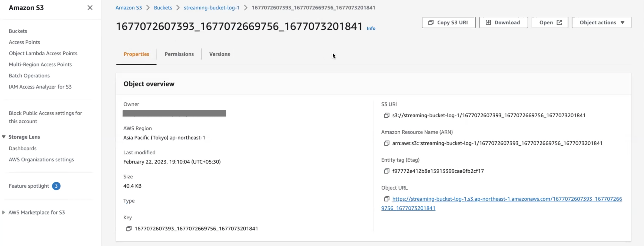Go to streaming-bucket-log-1 breadcrumb
Image resolution: width=644 pixels, height=246 pixels.
[x=212, y=8]
